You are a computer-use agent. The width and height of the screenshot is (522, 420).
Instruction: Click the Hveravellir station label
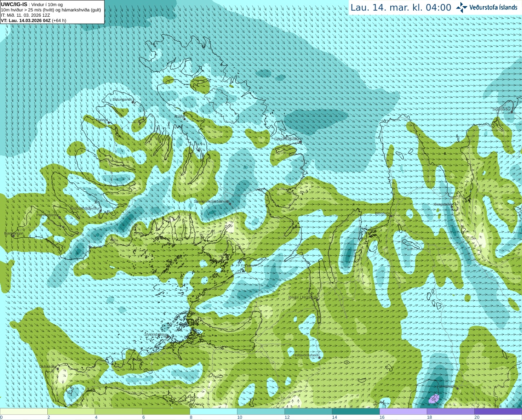click(x=447, y=386)
